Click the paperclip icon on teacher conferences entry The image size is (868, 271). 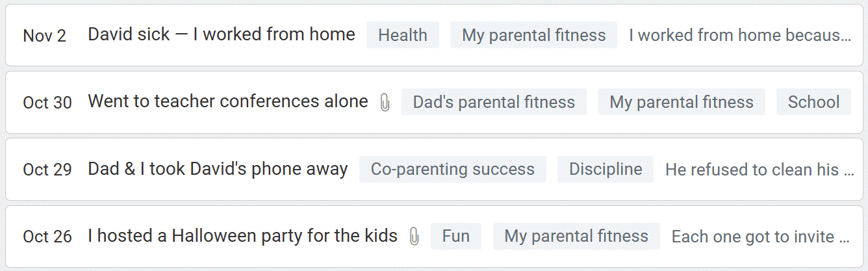pyautogui.click(x=385, y=103)
